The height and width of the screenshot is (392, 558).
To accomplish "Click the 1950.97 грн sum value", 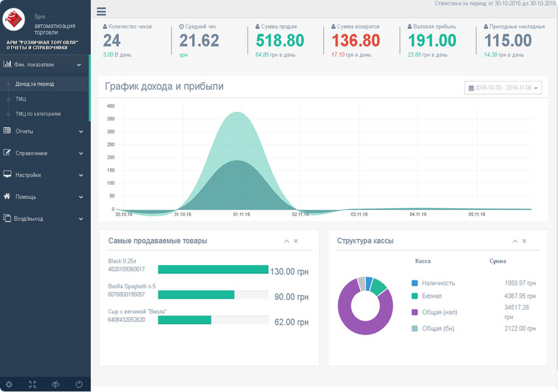I will [520, 283].
